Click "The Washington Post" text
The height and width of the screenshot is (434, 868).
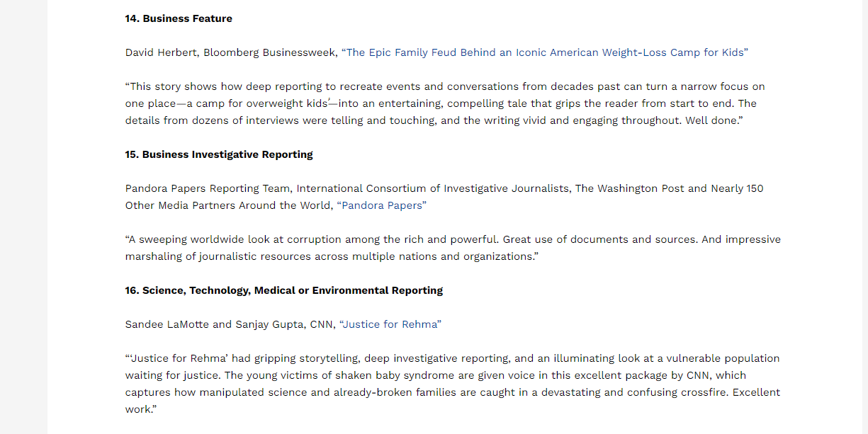629,188
